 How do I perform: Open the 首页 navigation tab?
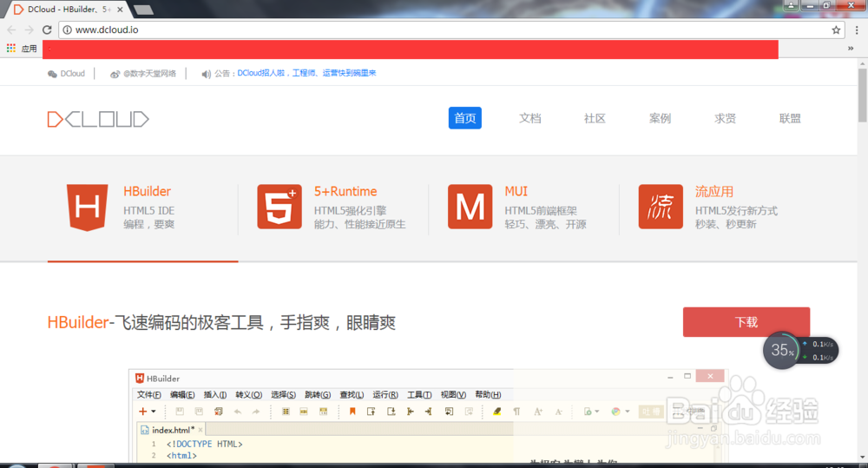pos(465,118)
